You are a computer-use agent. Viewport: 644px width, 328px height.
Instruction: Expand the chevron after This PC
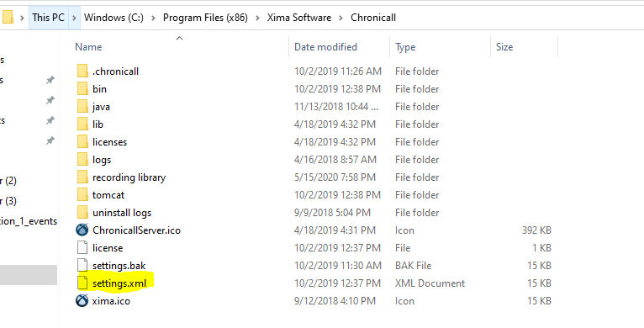(74, 18)
